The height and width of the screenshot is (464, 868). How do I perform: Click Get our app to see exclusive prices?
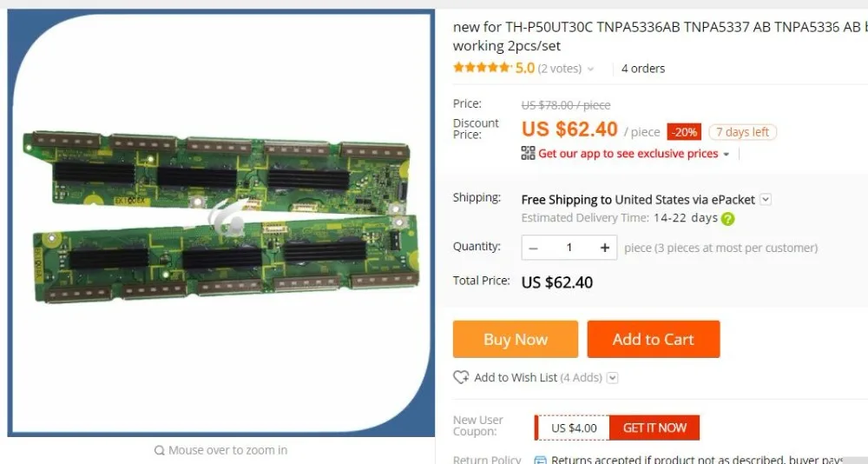tap(628, 154)
